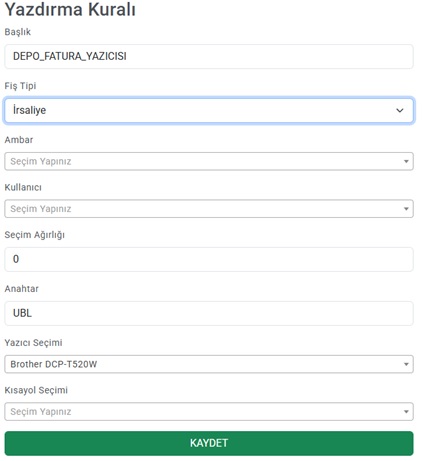Click the Yazdırma Kuralı page heading

tap(70, 9)
